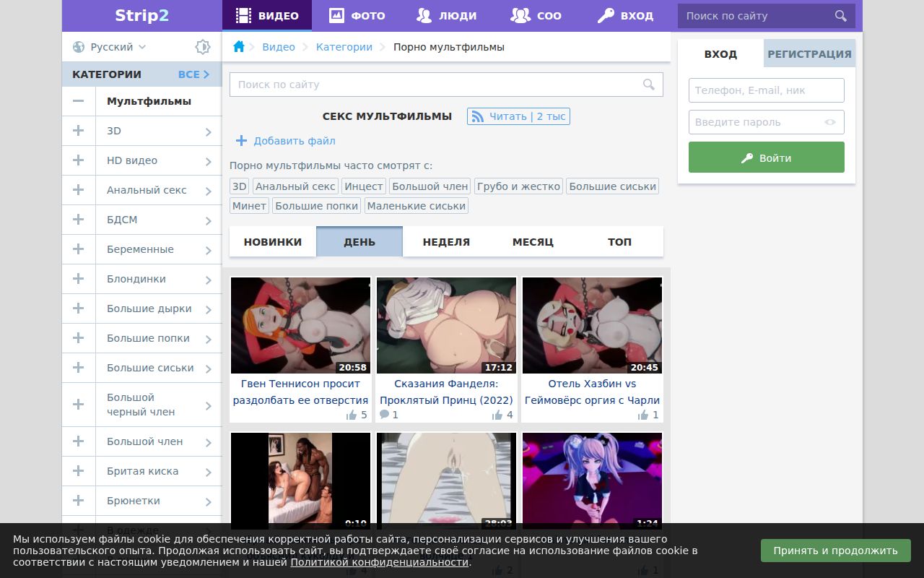Click the globe icon next to Русский

[79, 47]
